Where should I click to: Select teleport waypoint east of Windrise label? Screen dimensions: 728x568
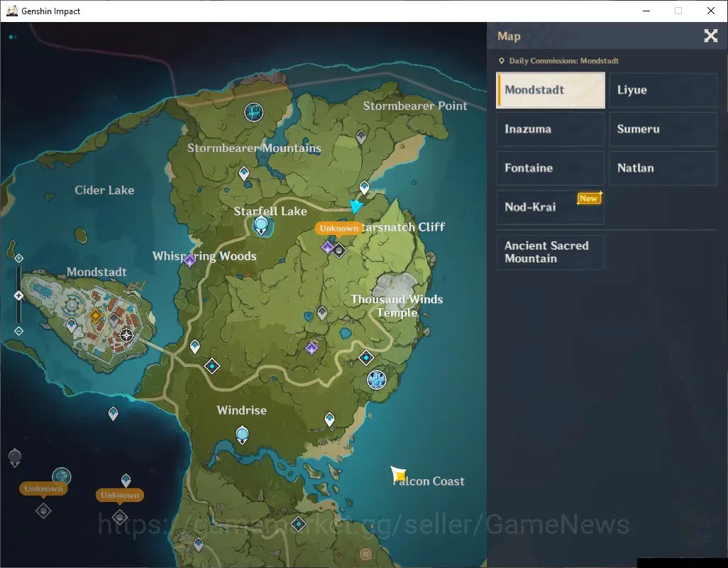click(329, 420)
